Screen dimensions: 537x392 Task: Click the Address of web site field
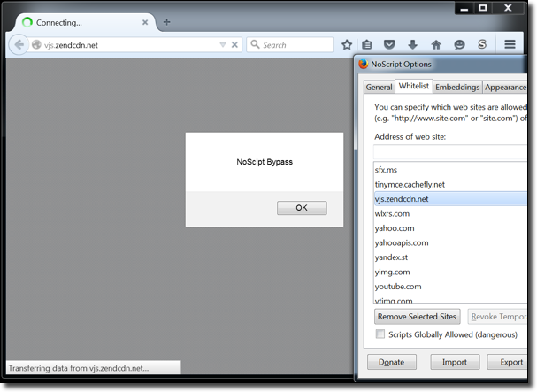450,152
